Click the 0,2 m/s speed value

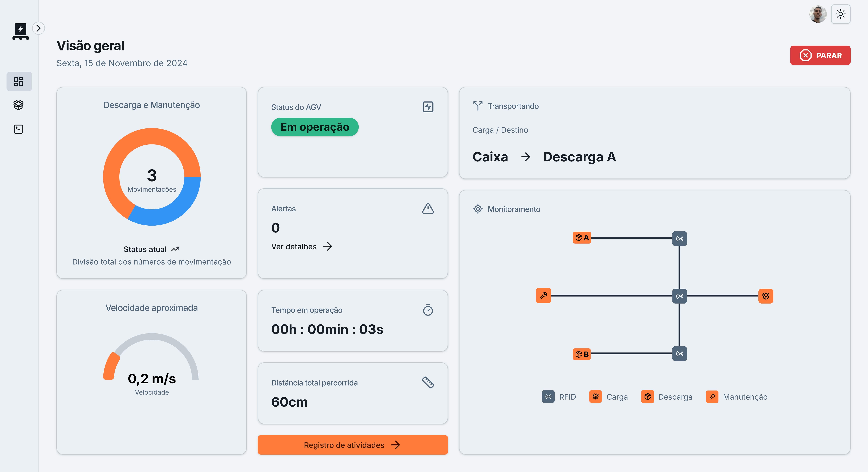[152, 379]
